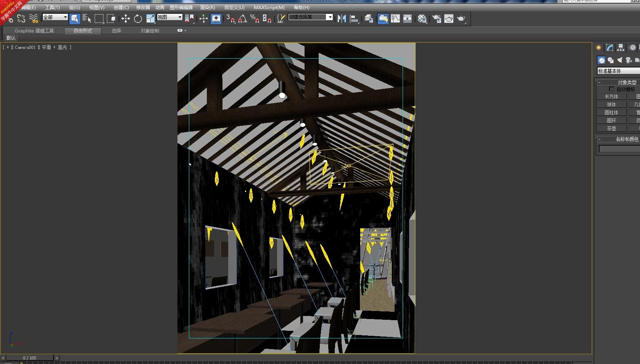Image resolution: width=640 pixels, height=364 pixels.
Task: Open the 帮助(H) menu
Action: (x=301, y=8)
